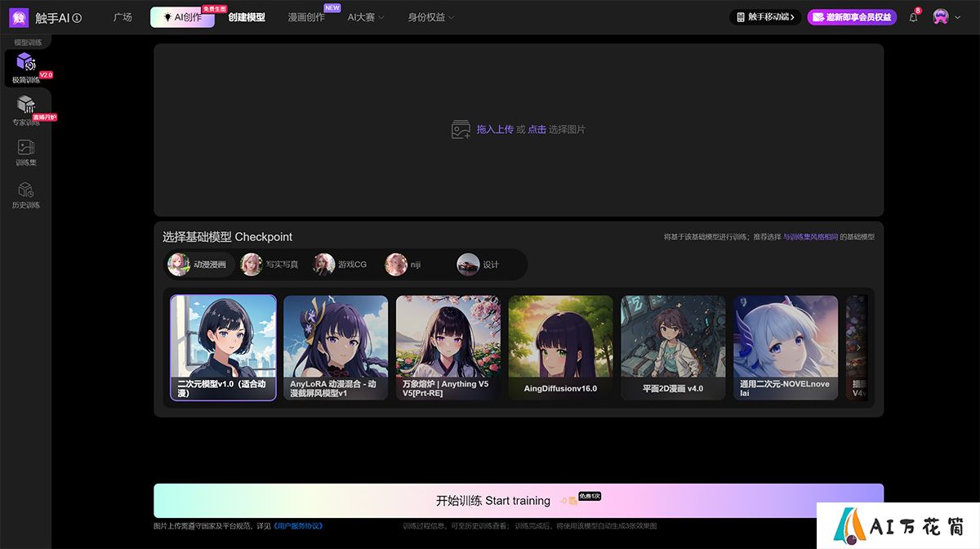Click the 开始训练 Start training button
This screenshot has height=549, width=980.
click(x=519, y=500)
